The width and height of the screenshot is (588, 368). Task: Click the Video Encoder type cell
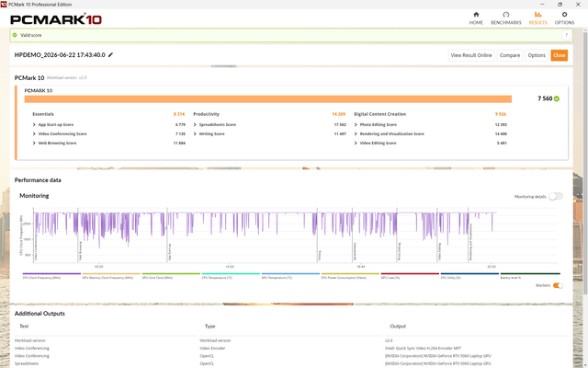point(212,349)
